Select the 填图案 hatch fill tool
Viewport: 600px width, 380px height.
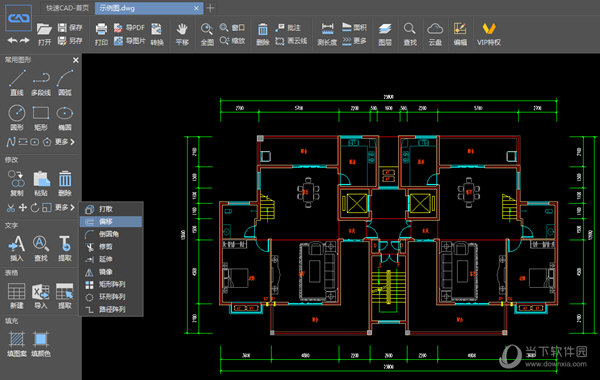(17, 343)
